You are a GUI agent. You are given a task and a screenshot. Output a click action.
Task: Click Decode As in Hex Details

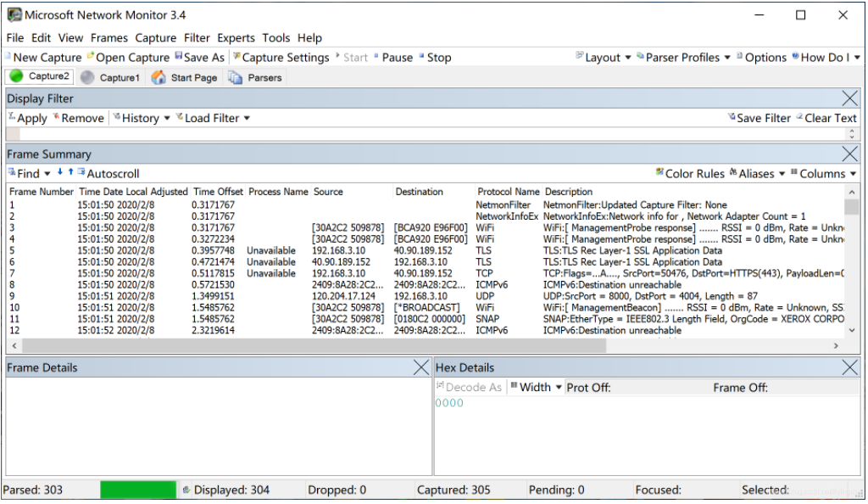click(469, 388)
